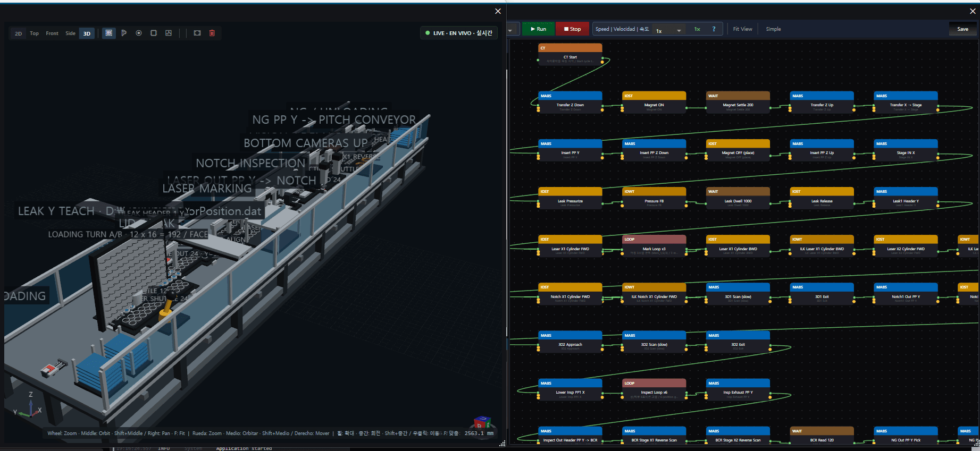Select the Stage IN X node

pyautogui.click(x=906, y=149)
